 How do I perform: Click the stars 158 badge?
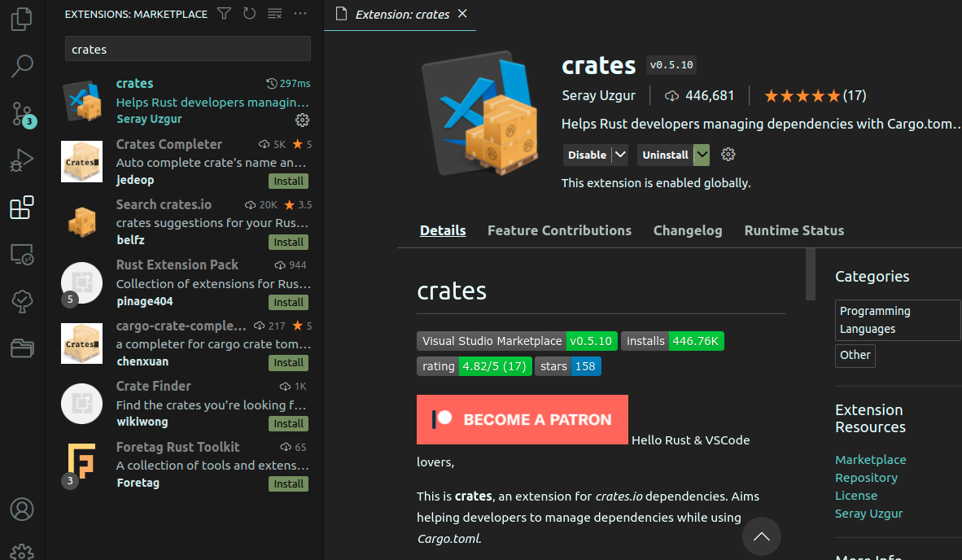coord(567,366)
